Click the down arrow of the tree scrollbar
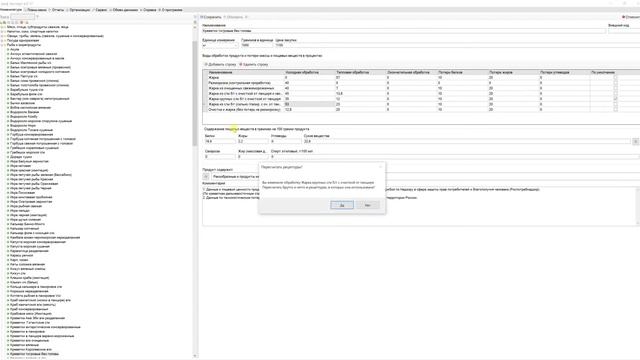The image size is (640, 360). (195, 356)
